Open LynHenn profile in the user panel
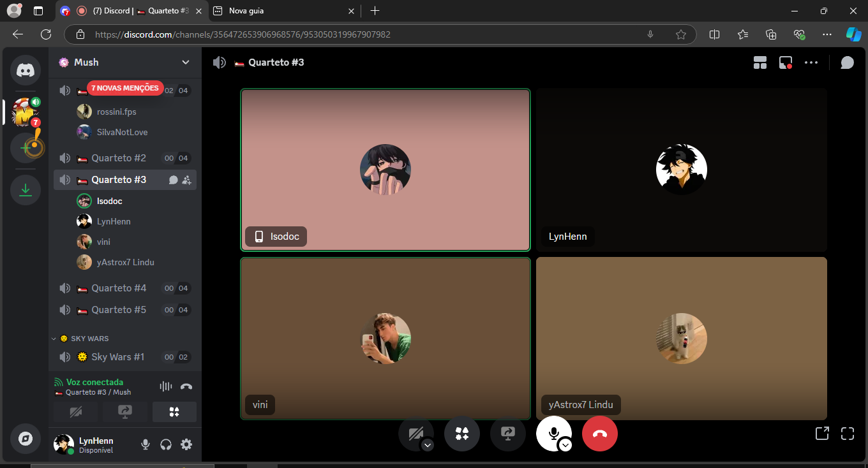The image size is (868, 468). click(x=92, y=444)
